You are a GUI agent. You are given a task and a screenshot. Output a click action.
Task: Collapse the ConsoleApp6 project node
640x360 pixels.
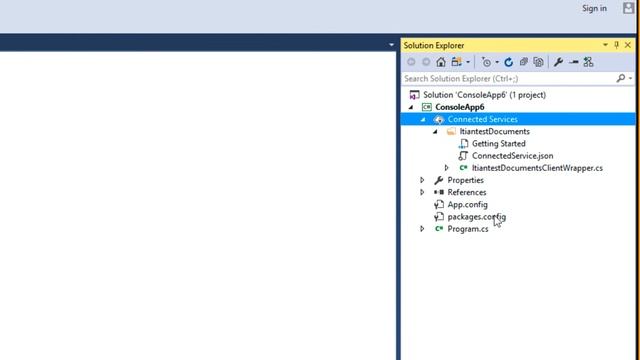[411, 107]
